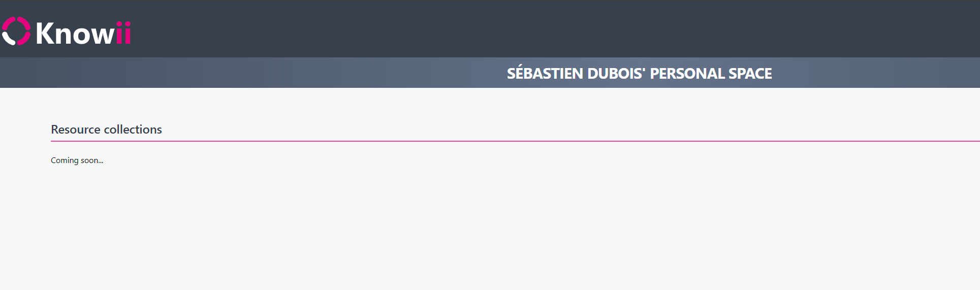Select the "Resource collections" section heading
This screenshot has height=290, width=980.
(x=106, y=130)
